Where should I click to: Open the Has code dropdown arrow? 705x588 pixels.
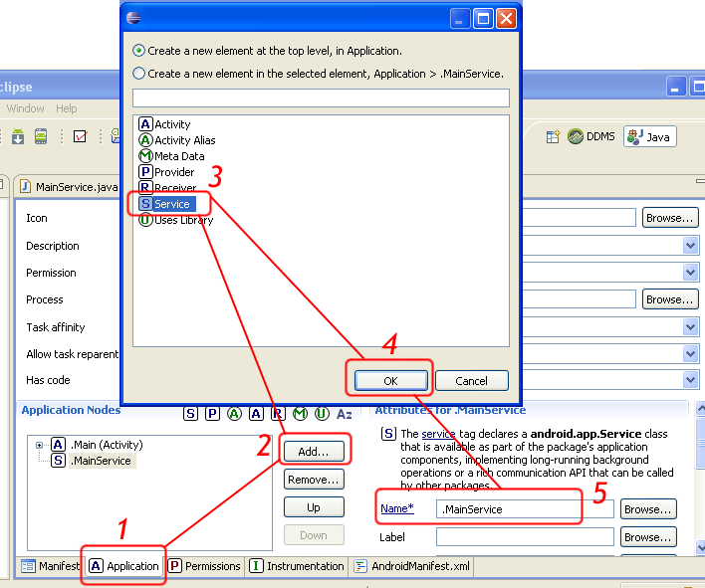tap(691, 380)
